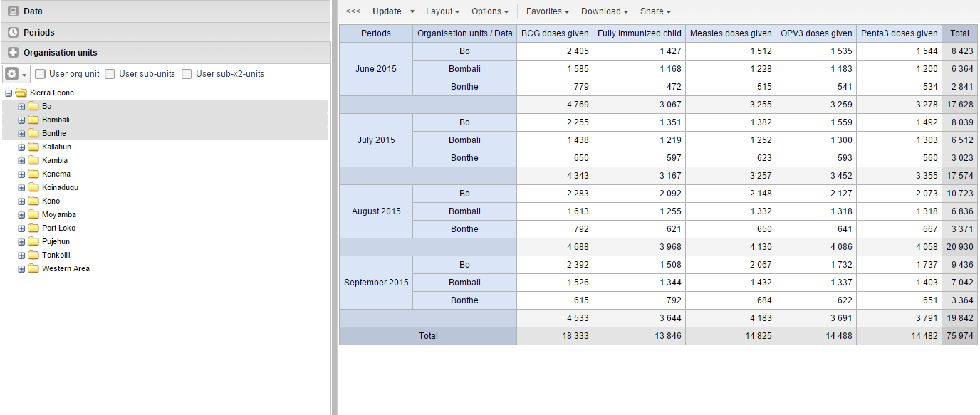The height and width of the screenshot is (415, 980).
Task: Open the gear settings icon menu
Action: [16, 74]
